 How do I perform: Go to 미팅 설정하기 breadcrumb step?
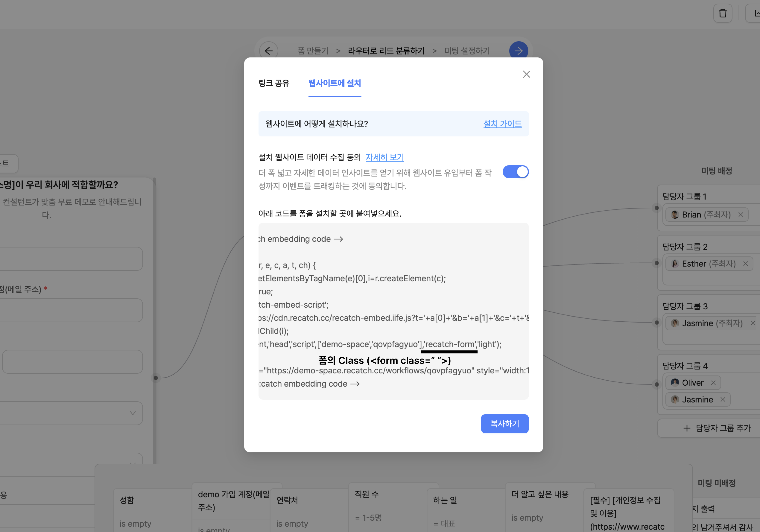467,51
